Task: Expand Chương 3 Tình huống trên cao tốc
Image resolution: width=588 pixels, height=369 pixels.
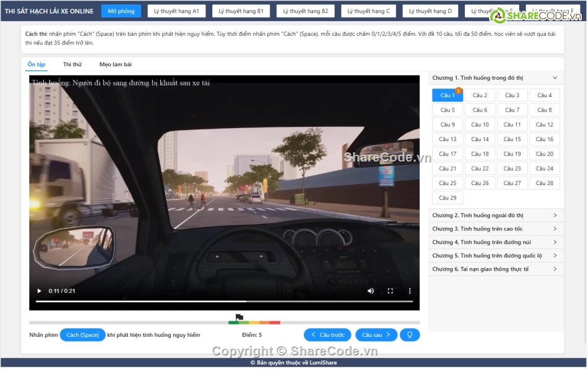Action: click(495, 229)
